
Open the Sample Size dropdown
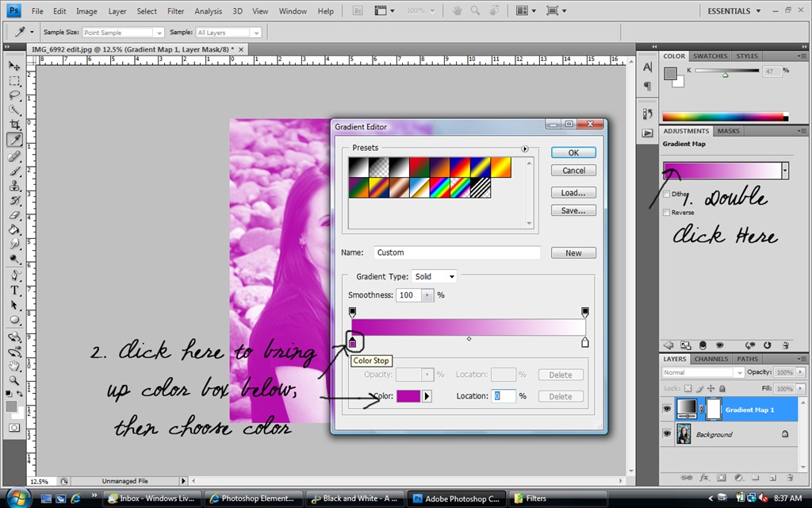point(123,32)
